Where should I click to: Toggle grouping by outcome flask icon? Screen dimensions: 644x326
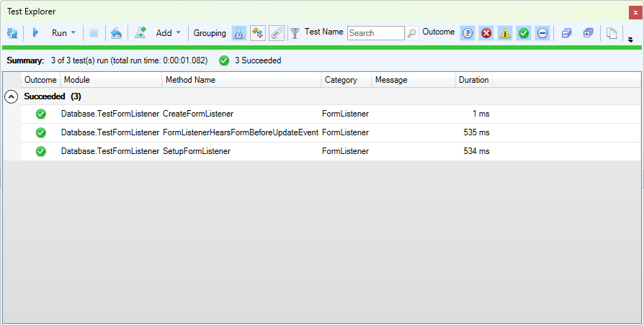[238, 33]
